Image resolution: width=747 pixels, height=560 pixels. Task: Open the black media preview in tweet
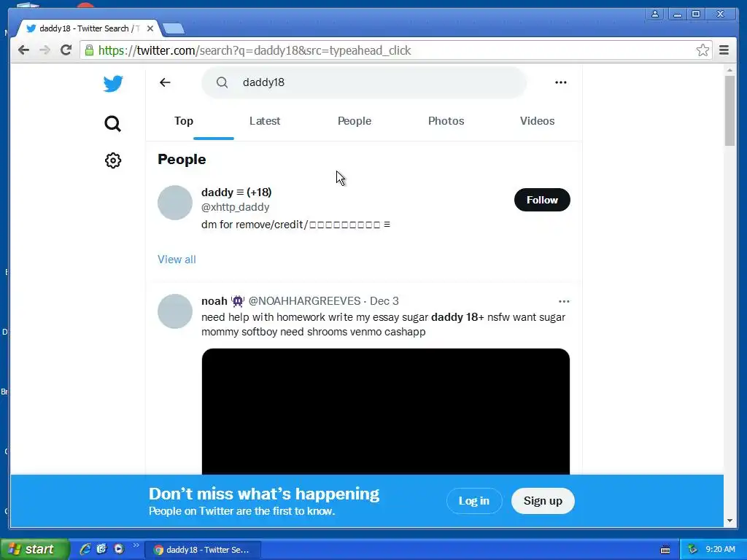pyautogui.click(x=385, y=411)
